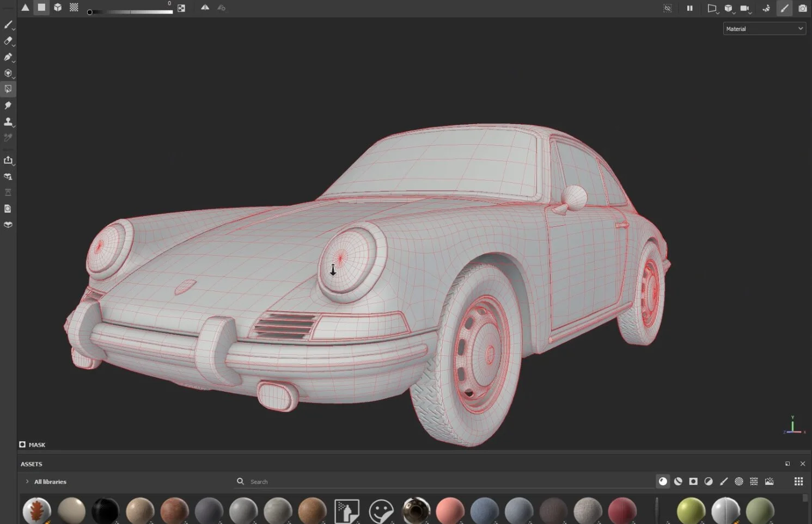Select the Eraser tool
The image size is (812, 524).
coord(8,41)
